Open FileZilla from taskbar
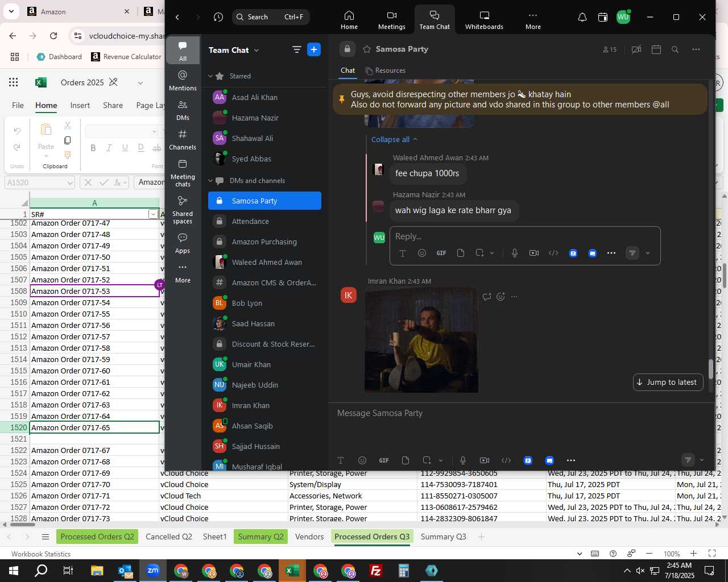 376,571
